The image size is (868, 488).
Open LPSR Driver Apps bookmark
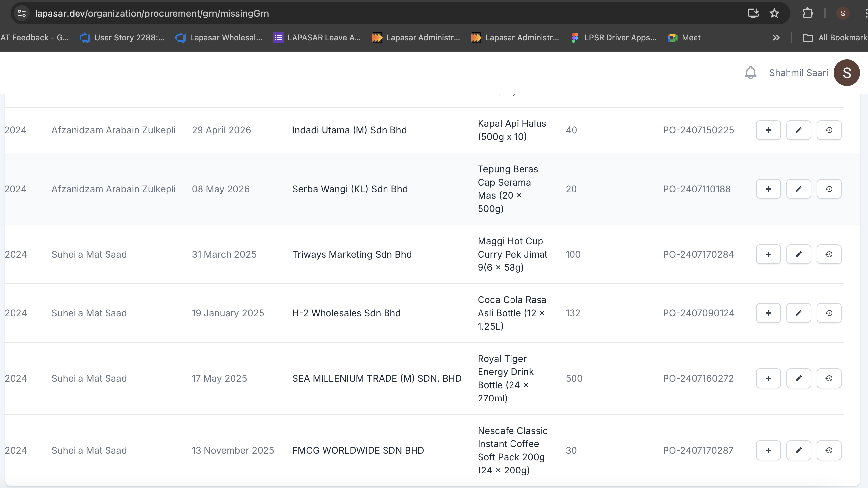pyautogui.click(x=614, y=37)
